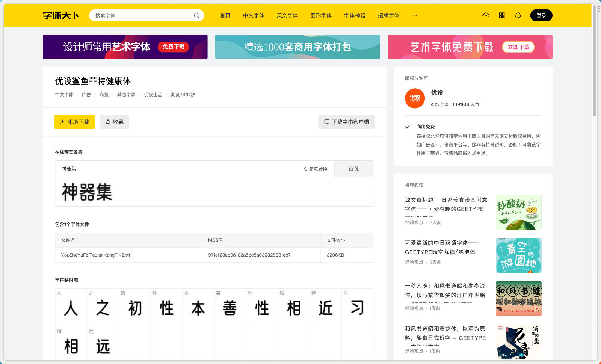Image resolution: width=601 pixels, height=364 pixels.
Task: Open the 炒酸奶 font article thumbnail
Action: tap(518, 212)
